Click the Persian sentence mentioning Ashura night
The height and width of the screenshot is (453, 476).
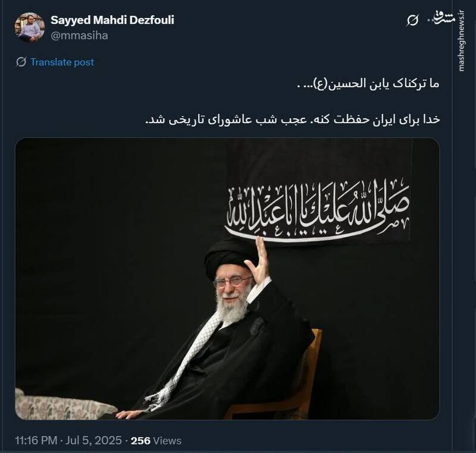click(293, 119)
